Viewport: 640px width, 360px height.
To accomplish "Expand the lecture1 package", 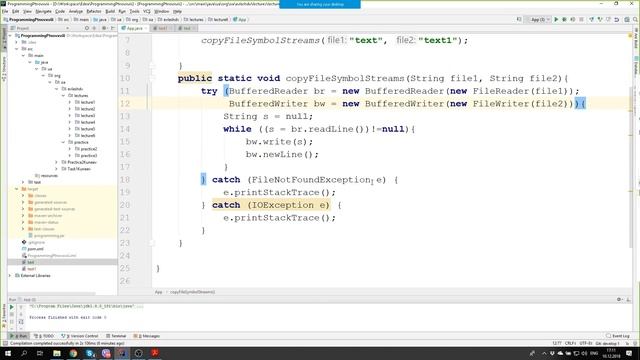I will click(x=70, y=102).
